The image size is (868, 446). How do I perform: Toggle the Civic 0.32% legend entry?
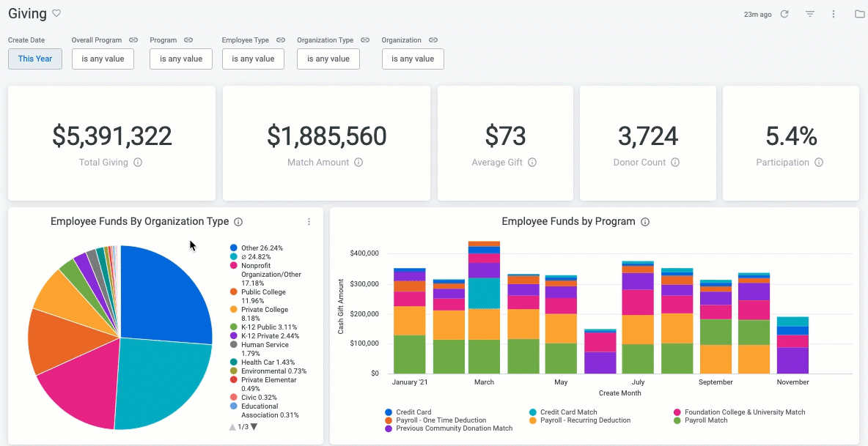tap(254, 398)
